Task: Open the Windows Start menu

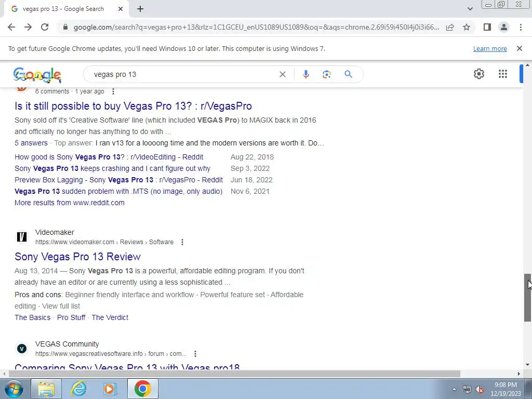Action: click(14, 389)
